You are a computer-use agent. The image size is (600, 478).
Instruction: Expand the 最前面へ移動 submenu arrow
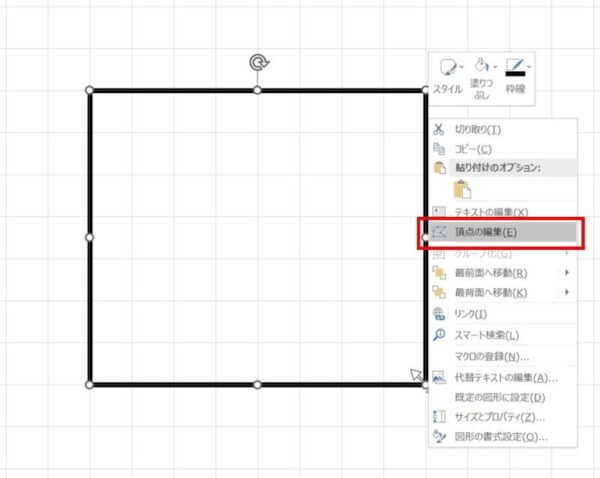click(567, 272)
